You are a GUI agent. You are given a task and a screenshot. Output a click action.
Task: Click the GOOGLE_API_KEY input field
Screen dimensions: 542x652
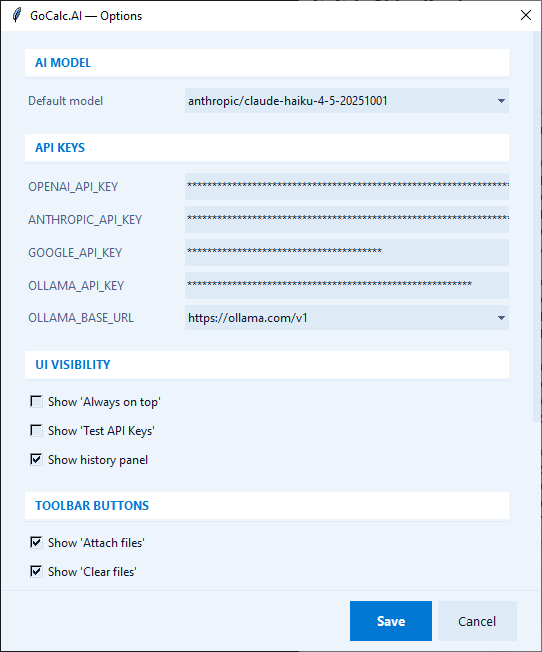[x=346, y=252]
